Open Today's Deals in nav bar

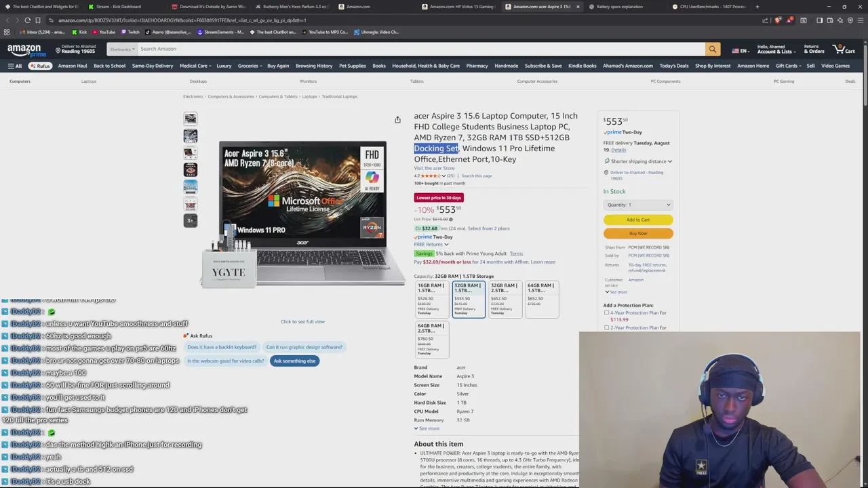tap(674, 66)
